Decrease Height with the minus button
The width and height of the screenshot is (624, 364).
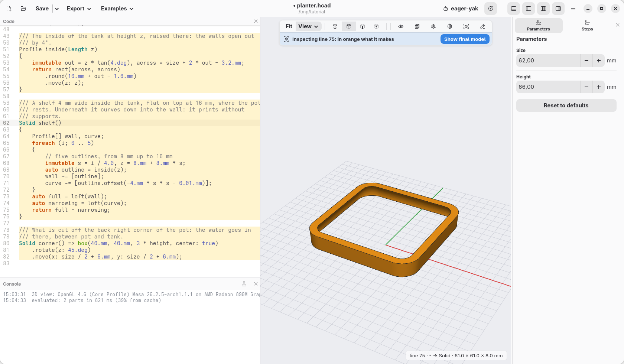click(x=586, y=87)
